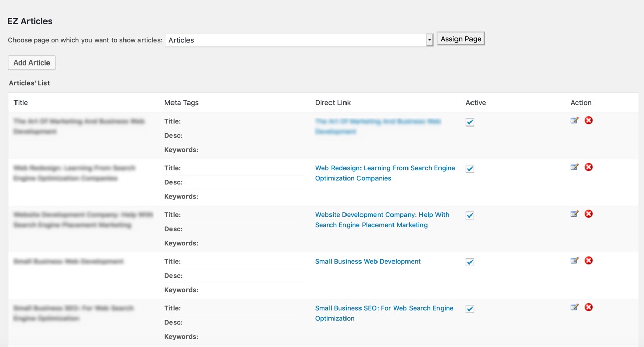Edit the first article in the list
Image resolution: width=644 pixels, height=347 pixels.
[574, 121]
